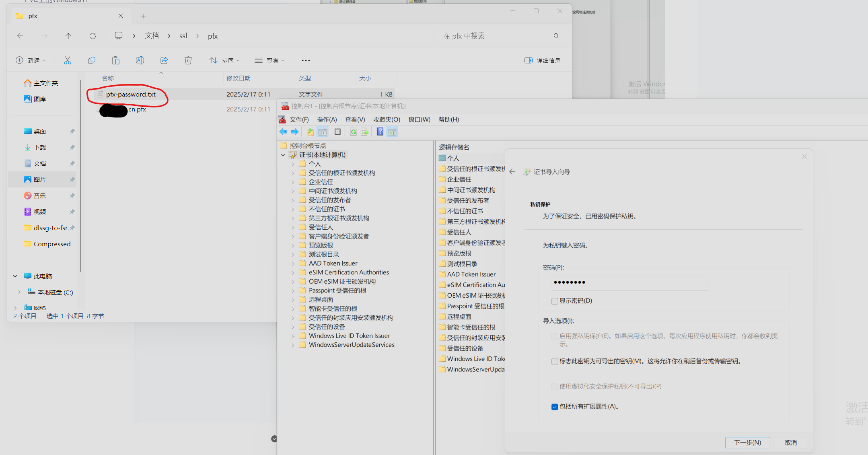Screen dimensions: 868x455
Task: Click the paste clipboard icon in MMC toolbar
Action: [337, 132]
